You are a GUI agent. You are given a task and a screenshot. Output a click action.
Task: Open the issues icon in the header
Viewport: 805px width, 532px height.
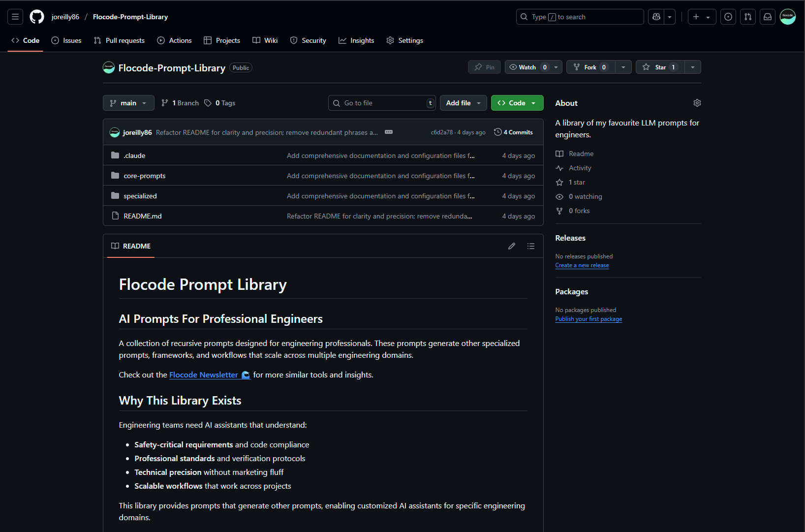728,17
